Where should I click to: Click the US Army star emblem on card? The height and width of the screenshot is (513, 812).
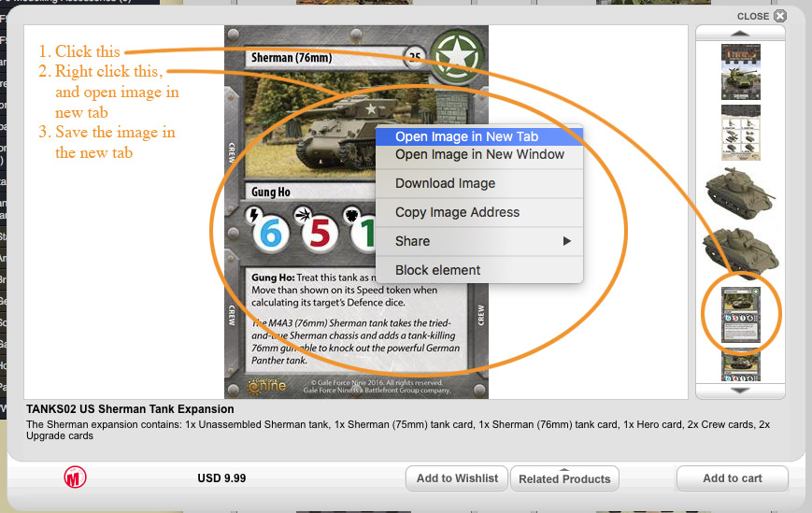[457, 55]
